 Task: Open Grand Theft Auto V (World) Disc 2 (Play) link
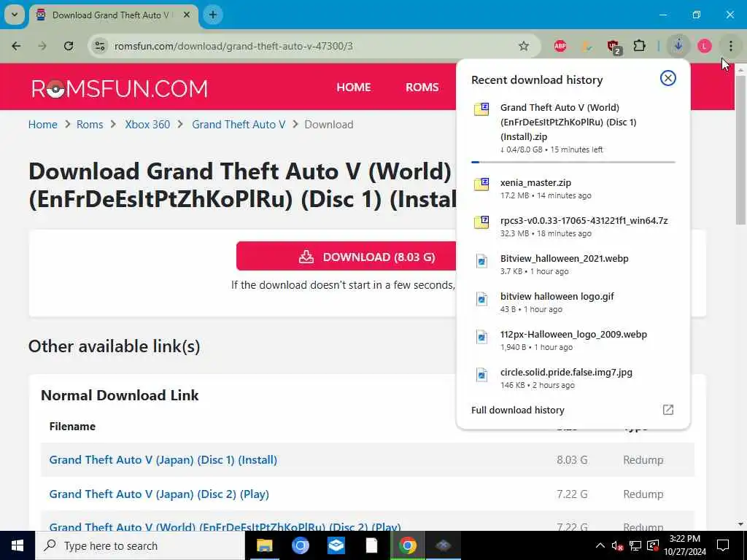225,526
